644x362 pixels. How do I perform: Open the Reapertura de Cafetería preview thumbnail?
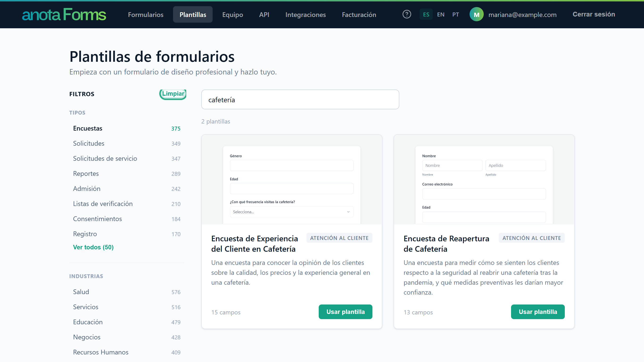click(484, 180)
